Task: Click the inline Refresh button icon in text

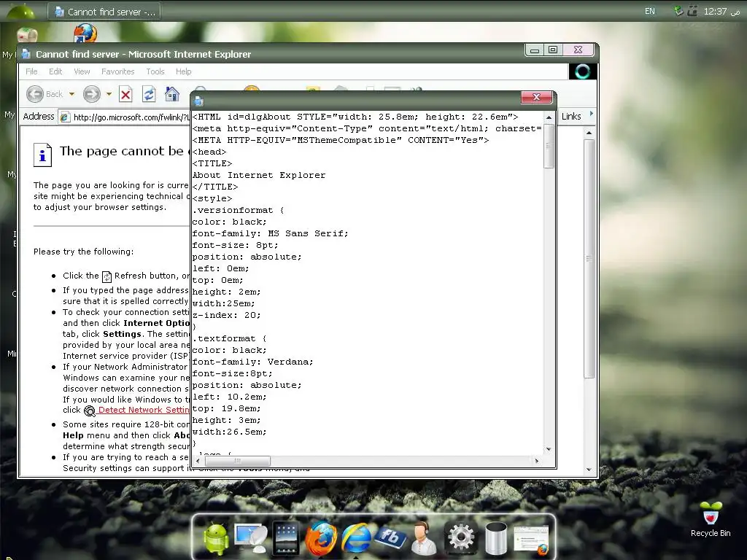Action: [107, 276]
